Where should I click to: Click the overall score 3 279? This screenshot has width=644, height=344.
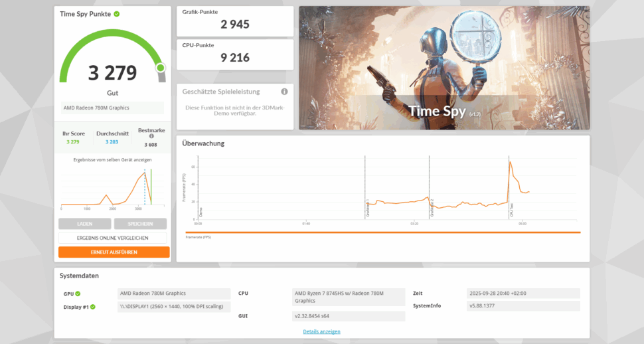112,72
